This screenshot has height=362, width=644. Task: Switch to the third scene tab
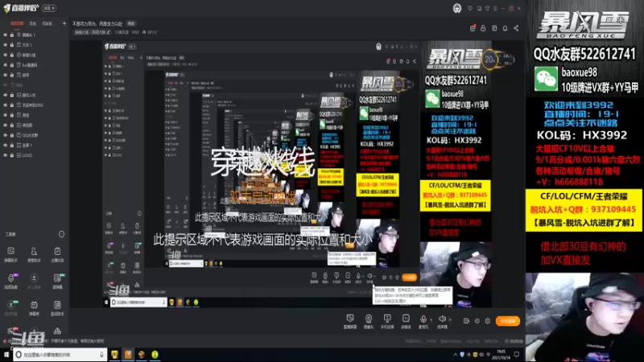(47, 23)
